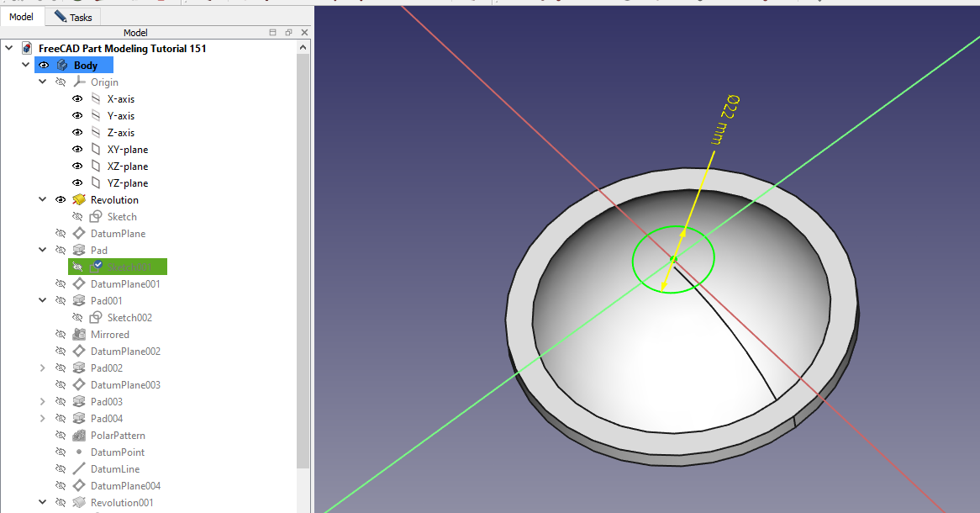Select DatumPlane004 in the model tree
980x513 pixels.
pos(125,486)
